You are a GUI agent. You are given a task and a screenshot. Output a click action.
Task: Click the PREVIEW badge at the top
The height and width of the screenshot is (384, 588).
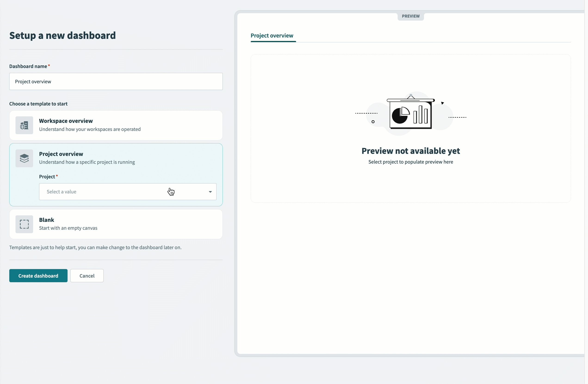pyautogui.click(x=410, y=16)
